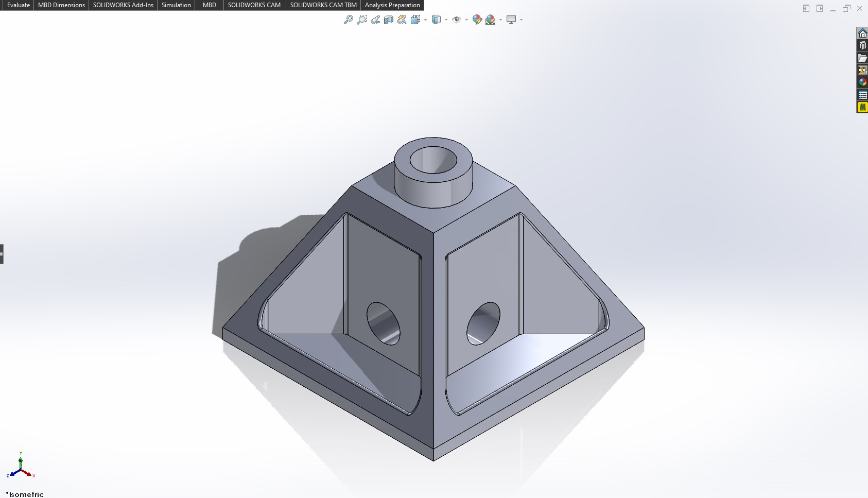Open the Design Library task pane tab
The height and width of the screenshot is (498, 868).
click(x=862, y=45)
